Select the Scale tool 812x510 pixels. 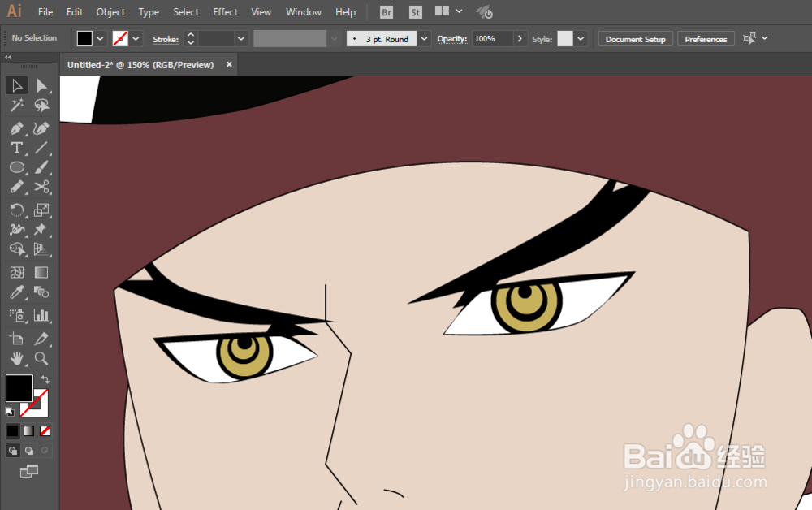(41, 210)
